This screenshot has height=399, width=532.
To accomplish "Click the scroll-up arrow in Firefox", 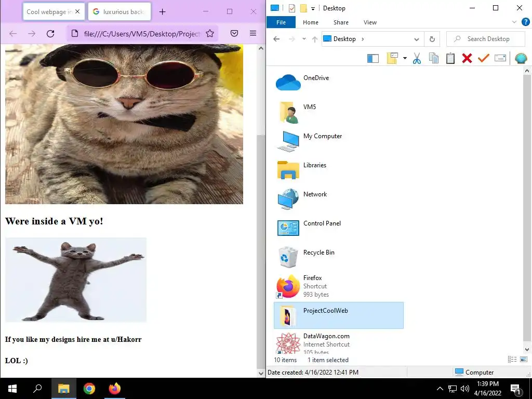I will coord(261,48).
